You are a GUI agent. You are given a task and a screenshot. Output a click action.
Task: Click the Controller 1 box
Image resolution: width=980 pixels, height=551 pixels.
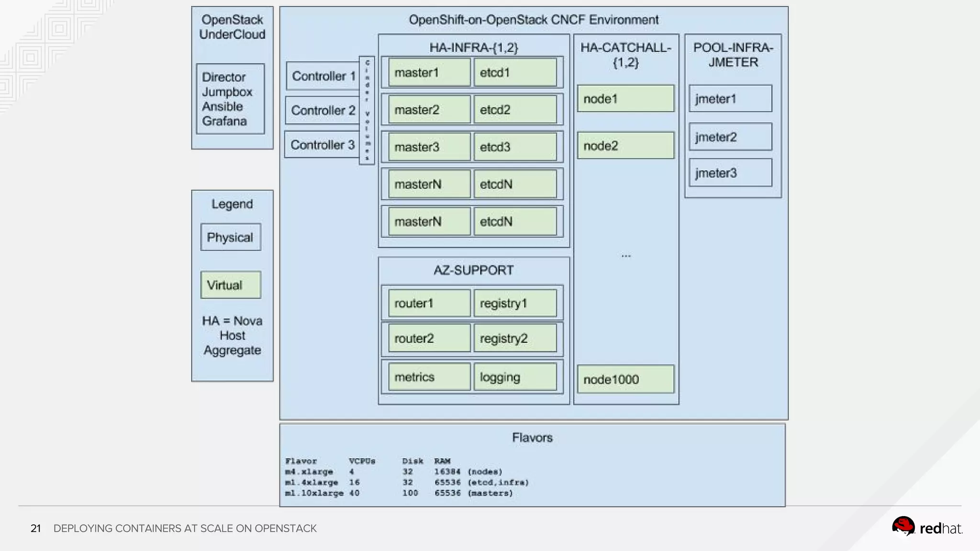[x=323, y=76]
